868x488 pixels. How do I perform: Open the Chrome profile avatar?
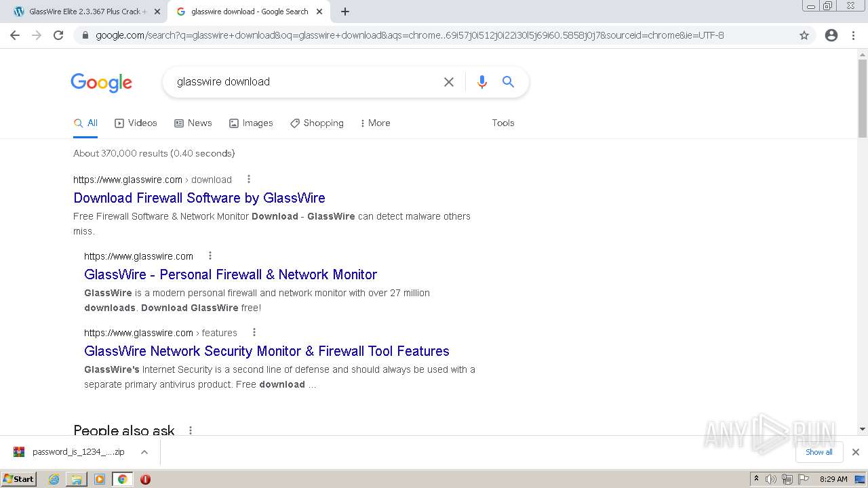click(831, 35)
